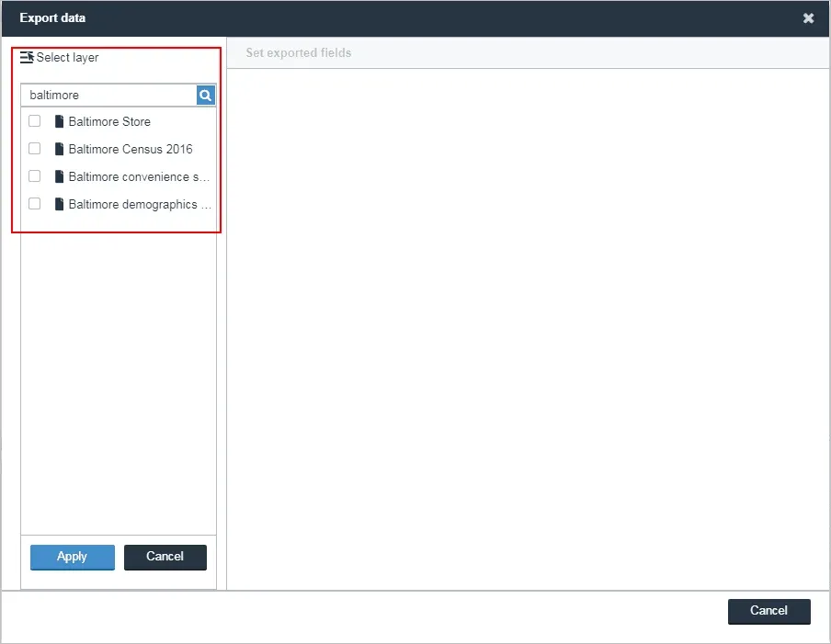
Task: Click the Baltimore Store file icon
Action: pyautogui.click(x=60, y=121)
